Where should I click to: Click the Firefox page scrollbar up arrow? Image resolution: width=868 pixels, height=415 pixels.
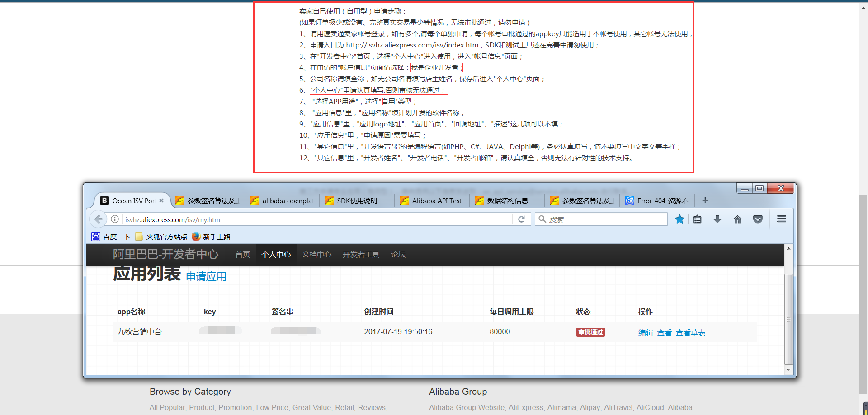click(x=788, y=248)
